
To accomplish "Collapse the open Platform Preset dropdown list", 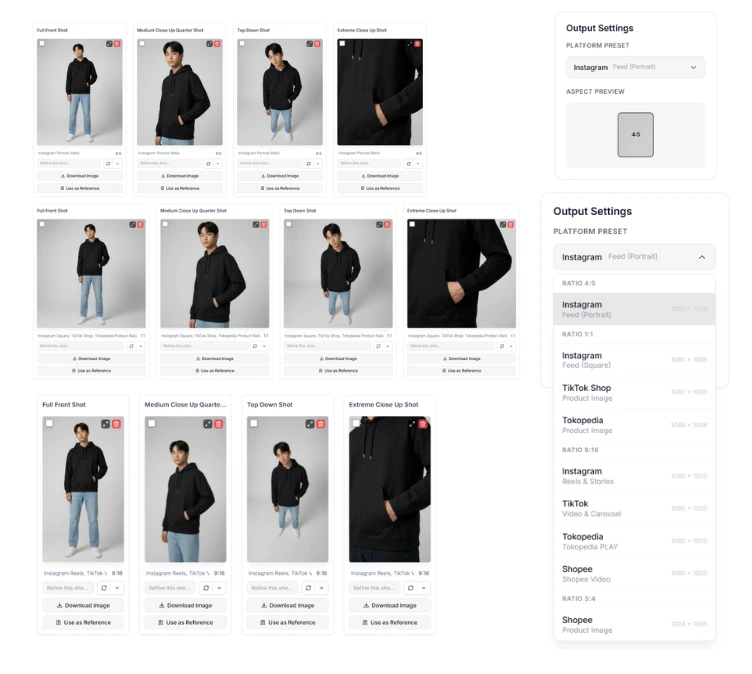I will tap(634, 257).
